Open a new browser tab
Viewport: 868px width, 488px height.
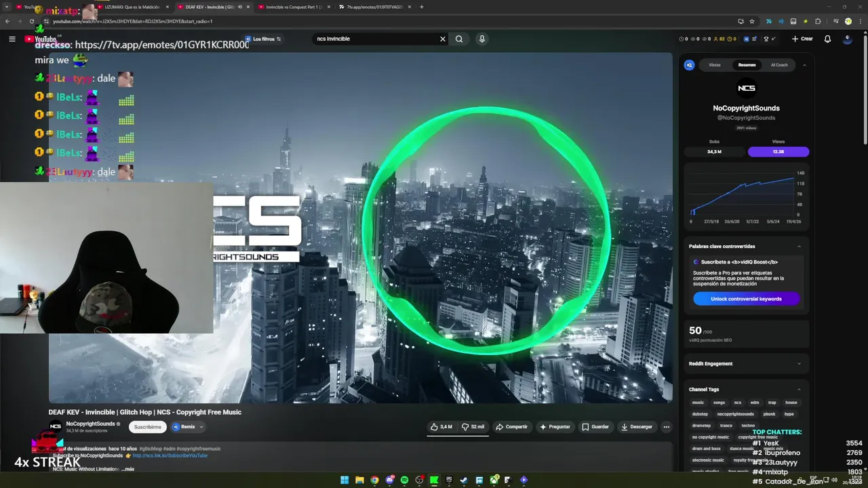coord(422,7)
